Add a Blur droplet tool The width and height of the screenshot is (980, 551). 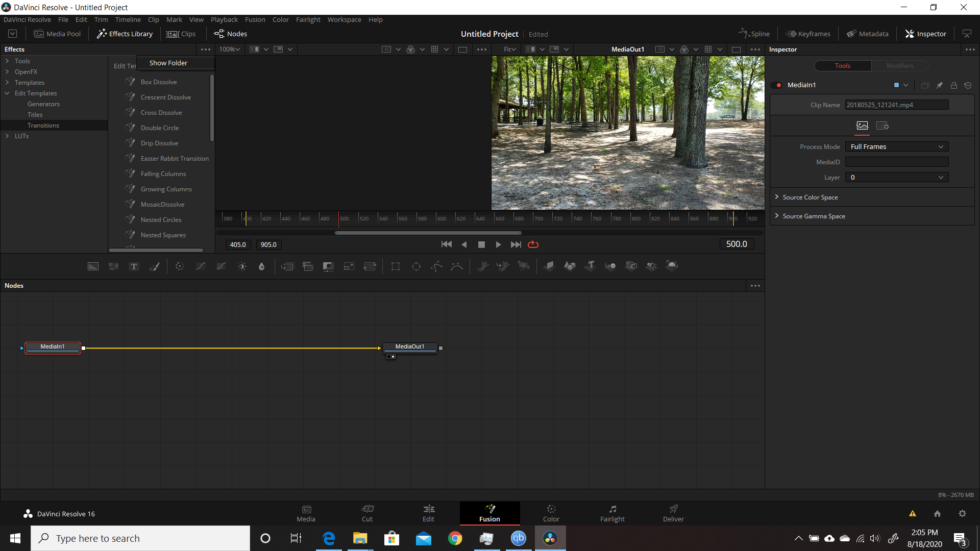262,266
